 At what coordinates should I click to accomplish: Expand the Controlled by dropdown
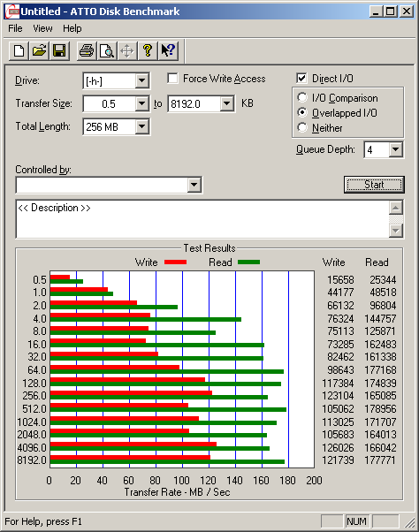[194, 185]
